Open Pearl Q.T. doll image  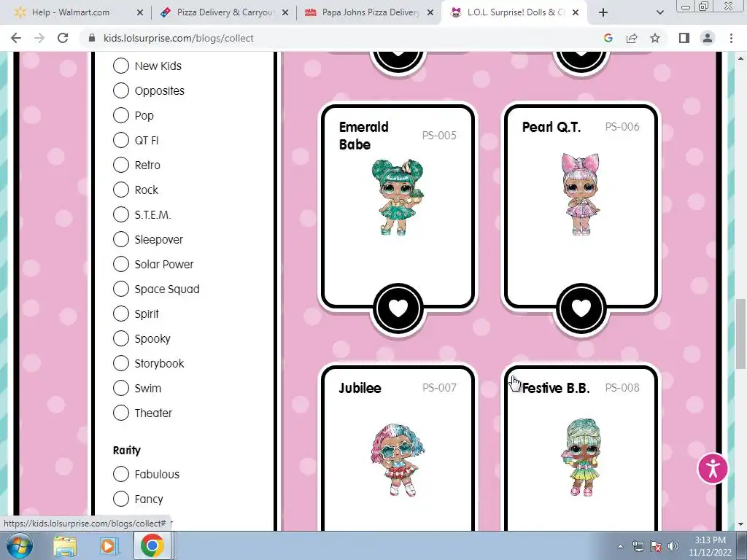(581, 194)
